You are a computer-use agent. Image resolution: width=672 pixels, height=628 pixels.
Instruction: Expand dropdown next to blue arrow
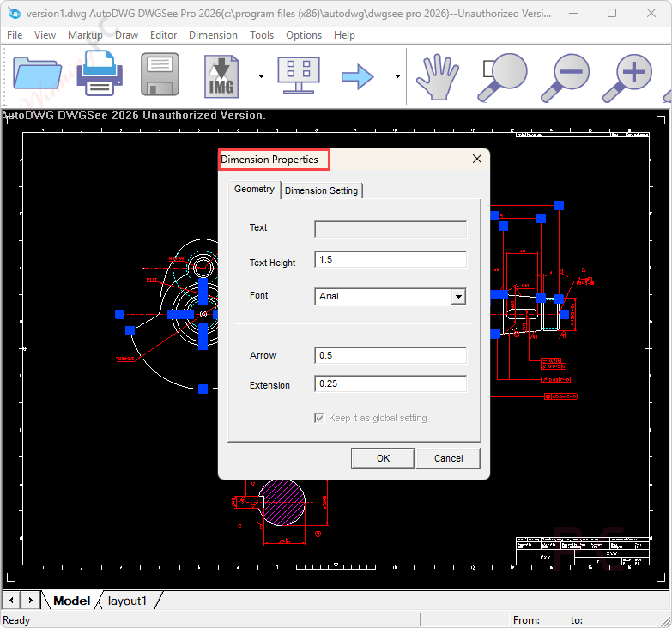point(397,76)
